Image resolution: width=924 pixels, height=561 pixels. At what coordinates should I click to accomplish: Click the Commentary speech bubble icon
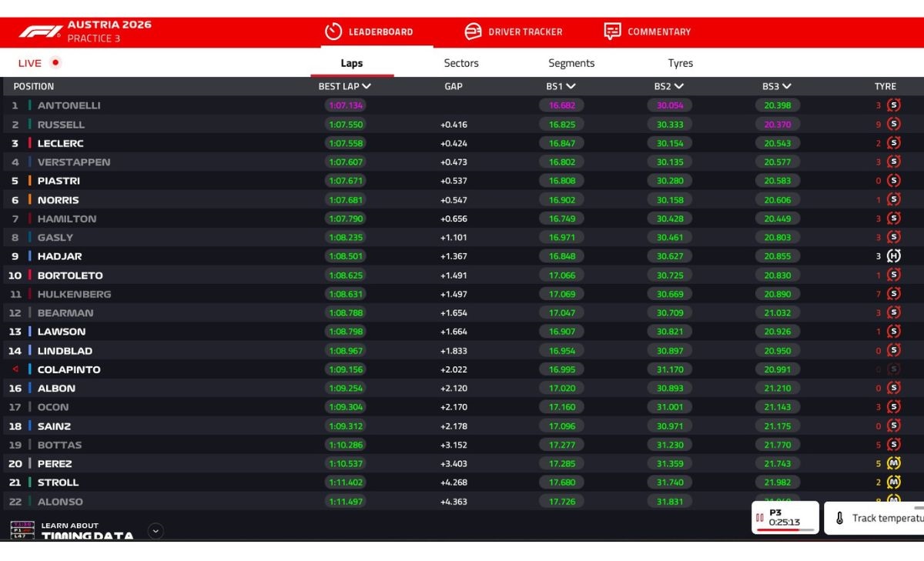click(612, 32)
